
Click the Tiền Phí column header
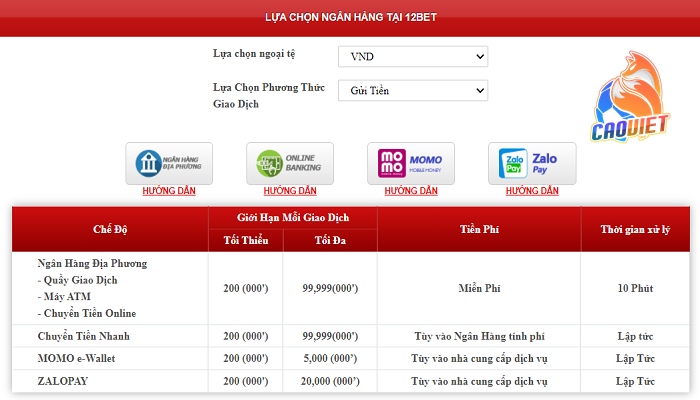click(x=479, y=229)
